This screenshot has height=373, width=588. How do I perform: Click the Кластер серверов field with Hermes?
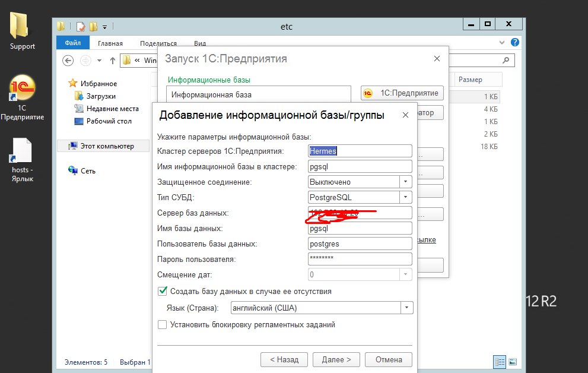tap(360, 151)
